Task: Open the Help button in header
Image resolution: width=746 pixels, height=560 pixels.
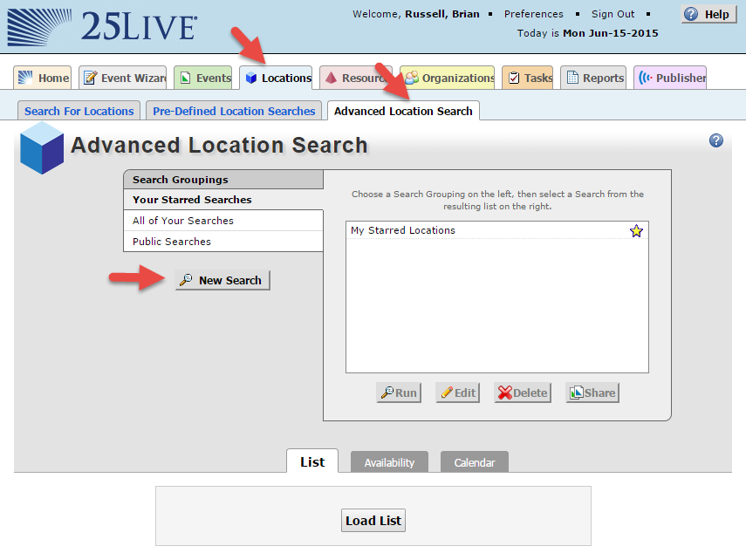Action: pyautogui.click(x=708, y=14)
